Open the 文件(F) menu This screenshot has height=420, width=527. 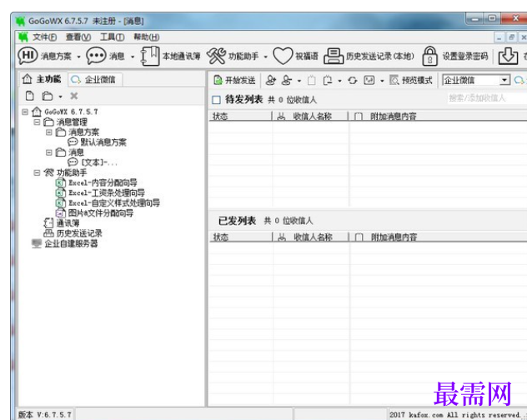pos(44,37)
